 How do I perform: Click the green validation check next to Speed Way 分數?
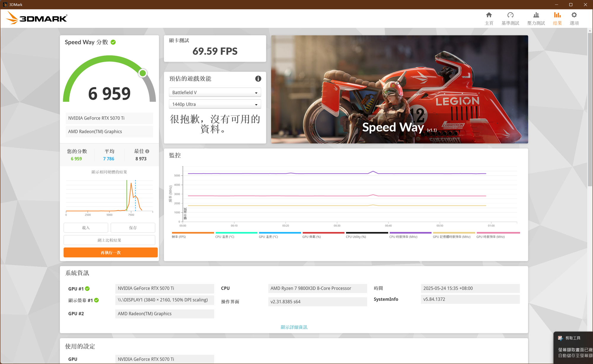click(113, 42)
